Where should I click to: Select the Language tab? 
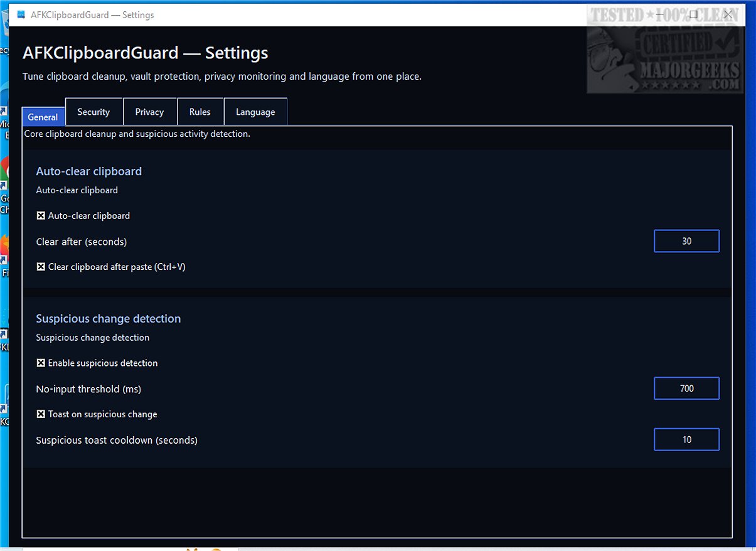[255, 112]
